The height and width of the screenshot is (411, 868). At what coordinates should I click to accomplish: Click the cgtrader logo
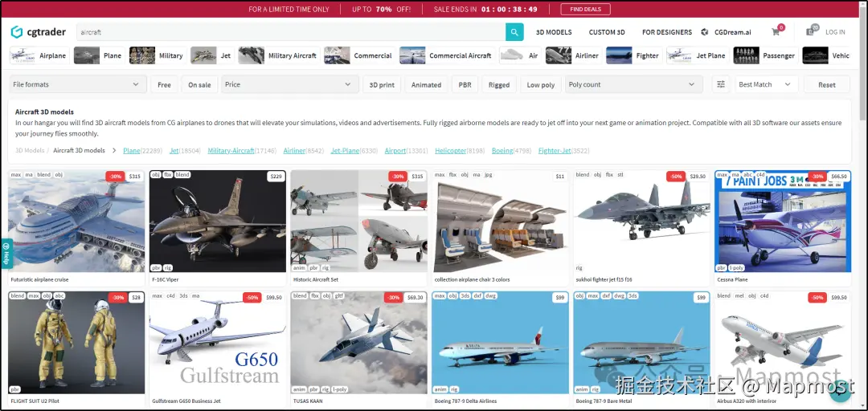pos(39,32)
